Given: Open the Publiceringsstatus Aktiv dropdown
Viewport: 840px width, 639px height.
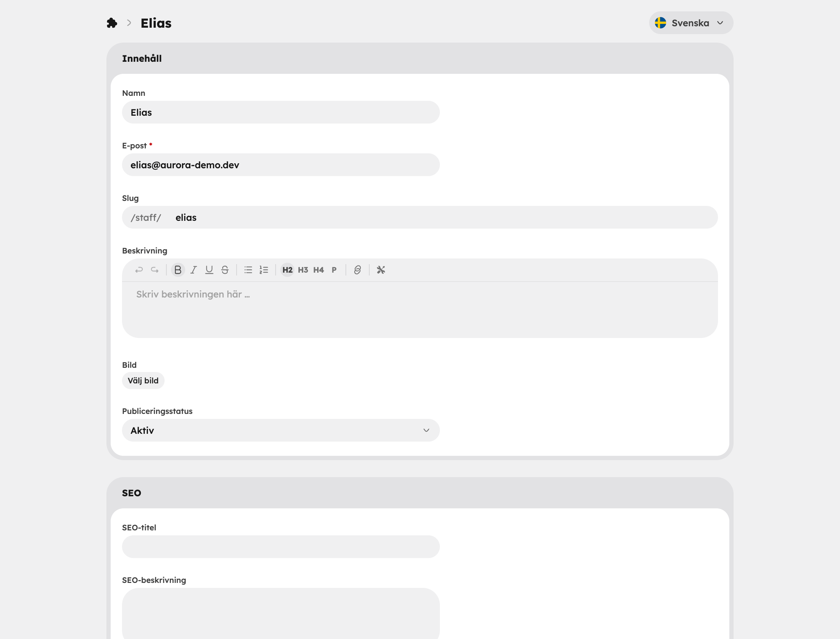Looking at the screenshot, I should [x=281, y=430].
